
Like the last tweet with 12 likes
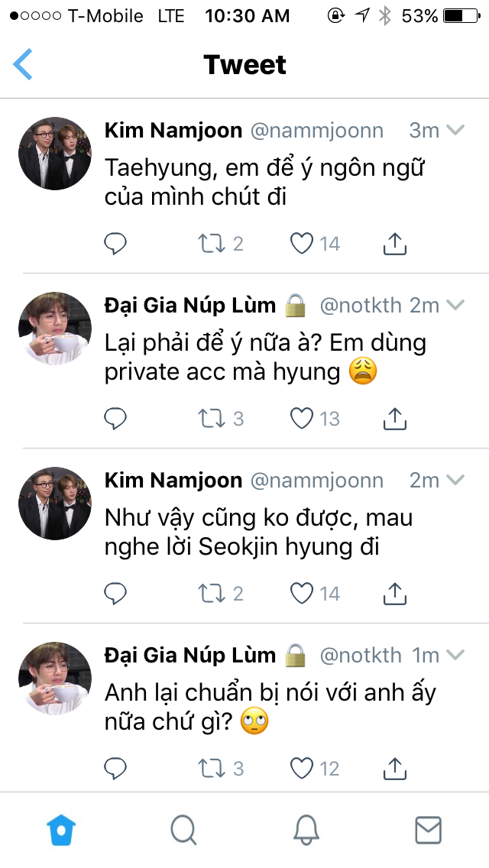click(x=303, y=768)
